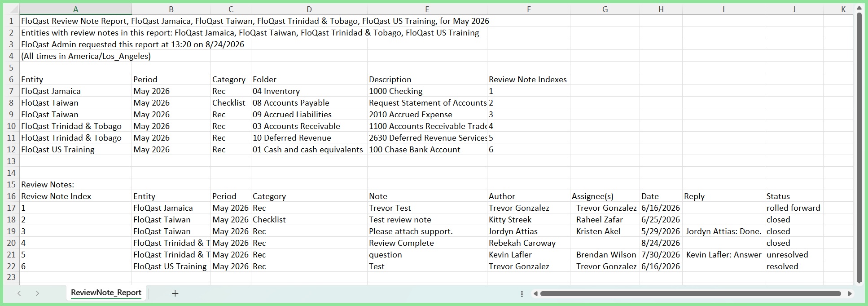Click horizontal scrollbar left arrow

[x=535, y=293]
